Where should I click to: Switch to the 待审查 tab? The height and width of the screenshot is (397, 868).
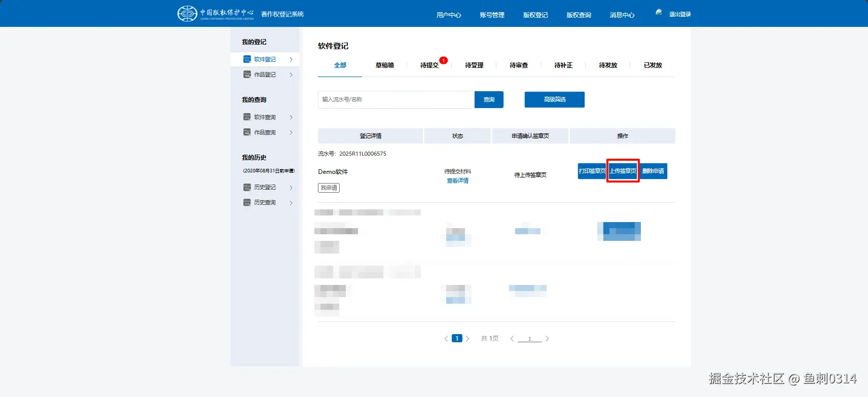tap(519, 65)
